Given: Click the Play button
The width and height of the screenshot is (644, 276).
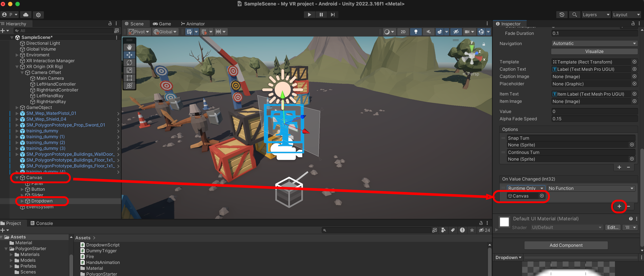Looking at the screenshot, I should click(x=309, y=14).
